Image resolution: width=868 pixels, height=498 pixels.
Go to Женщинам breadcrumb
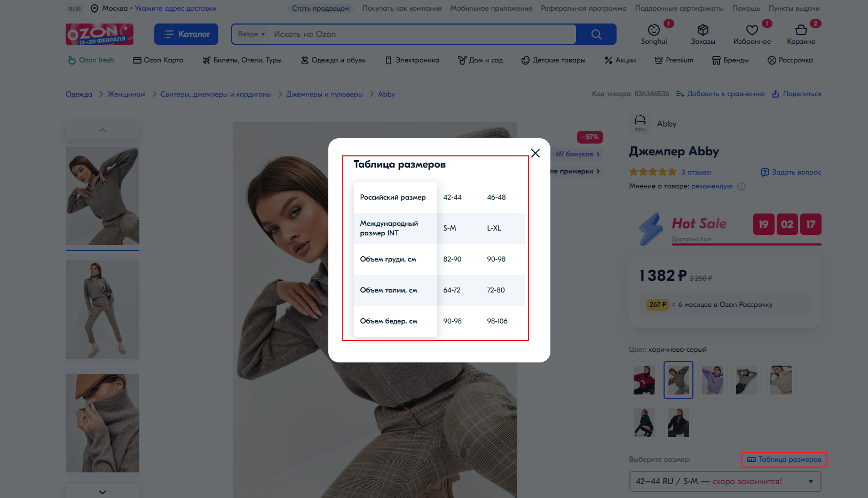(x=127, y=94)
